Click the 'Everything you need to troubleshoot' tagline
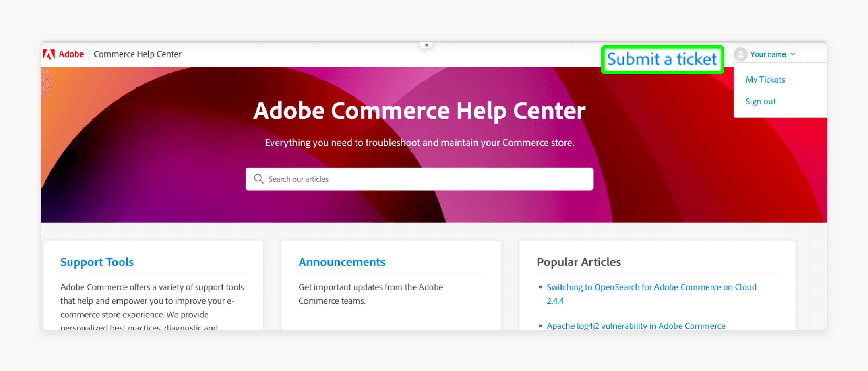The width and height of the screenshot is (868, 371). (x=419, y=143)
